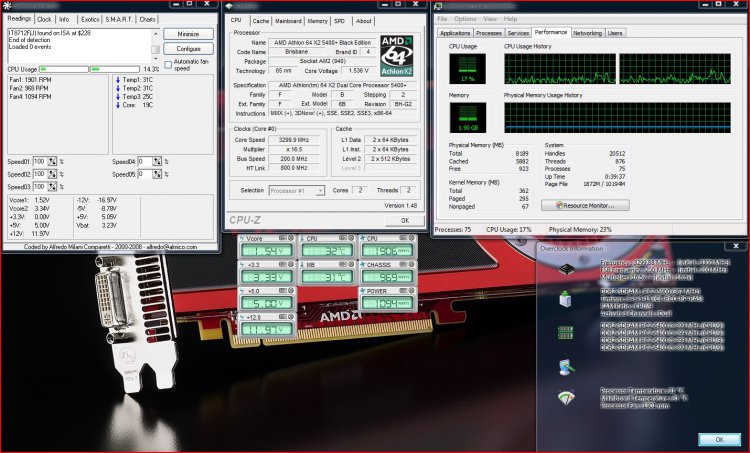Viewport: 750px width, 453px height.
Task: Click settings icon on Vcore gadget
Action: click(x=283, y=238)
